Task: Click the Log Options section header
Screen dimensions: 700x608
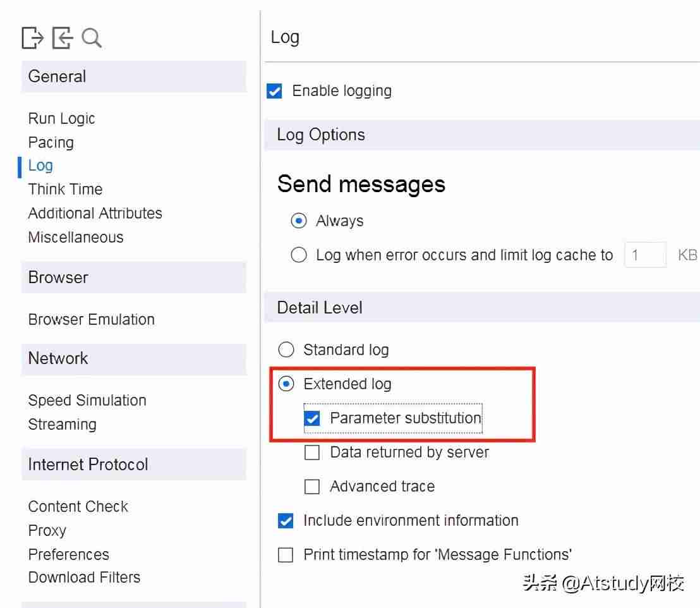Action: tap(482, 135)
